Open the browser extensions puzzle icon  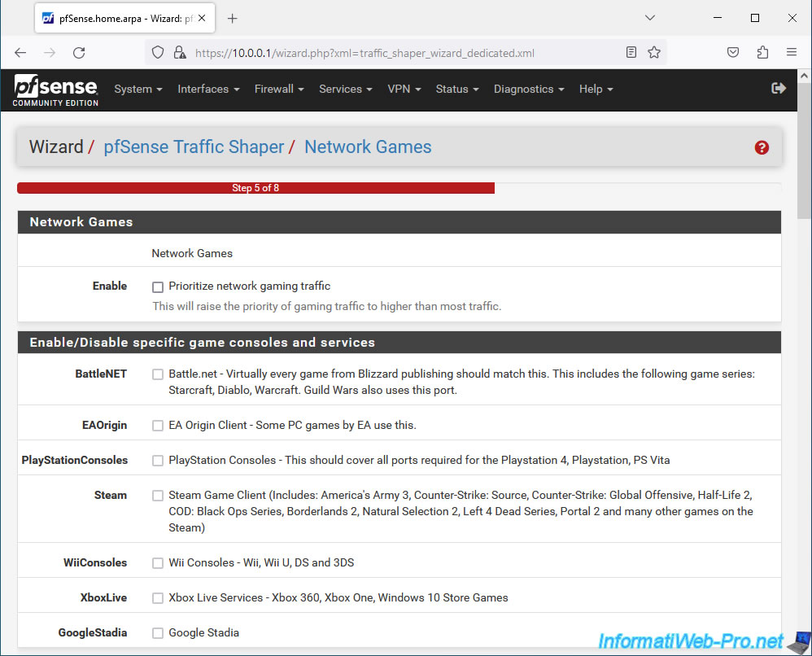762,52
